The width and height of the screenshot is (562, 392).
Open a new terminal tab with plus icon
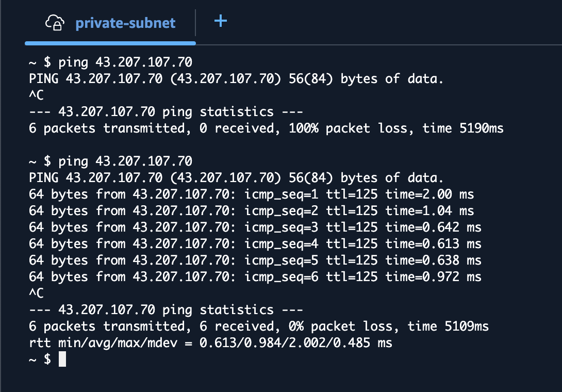[221, 21]
